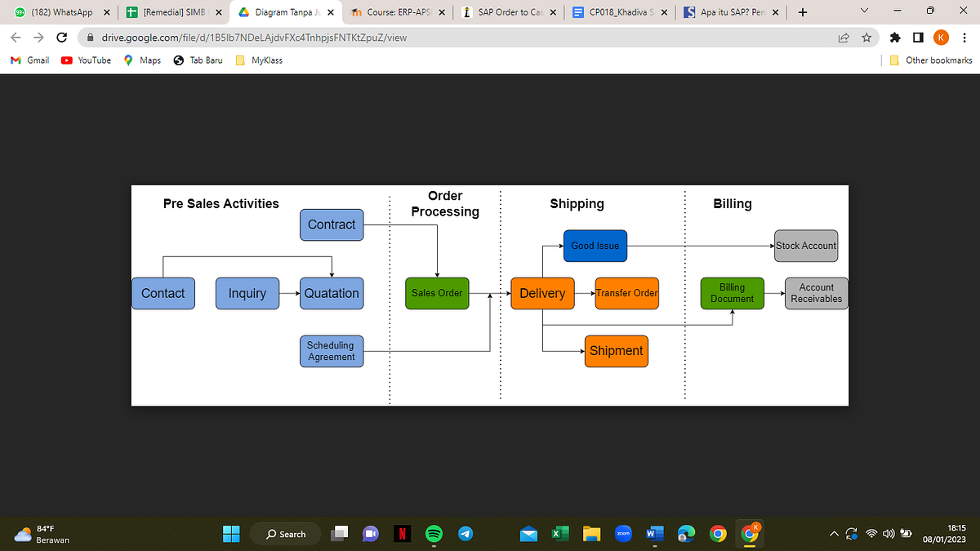Open Netflix from the taskbar

(x=403, y=533)
